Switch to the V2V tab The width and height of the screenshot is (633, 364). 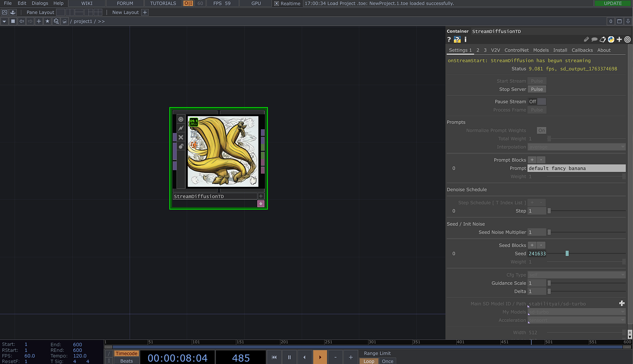[x=496, y=50]
